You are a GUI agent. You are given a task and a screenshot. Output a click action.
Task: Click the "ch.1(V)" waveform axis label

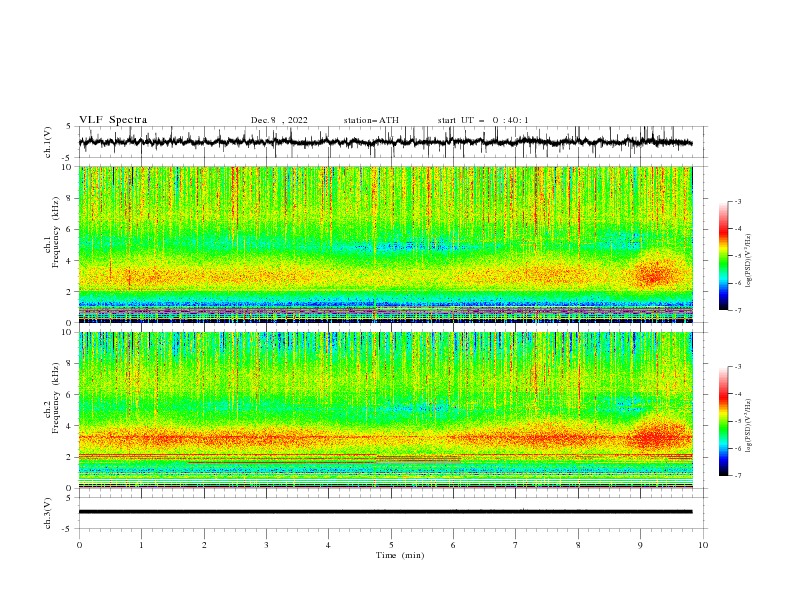[48, 142]
